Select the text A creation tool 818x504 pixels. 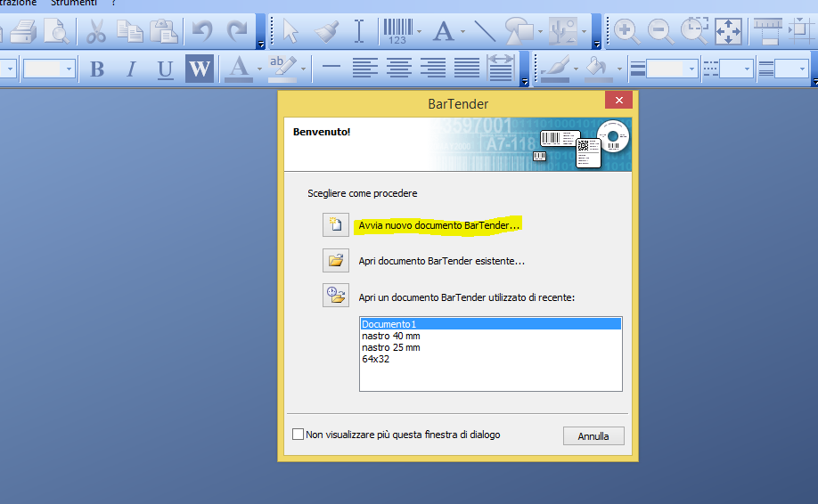pyautogui.click(x=444, y=31)
